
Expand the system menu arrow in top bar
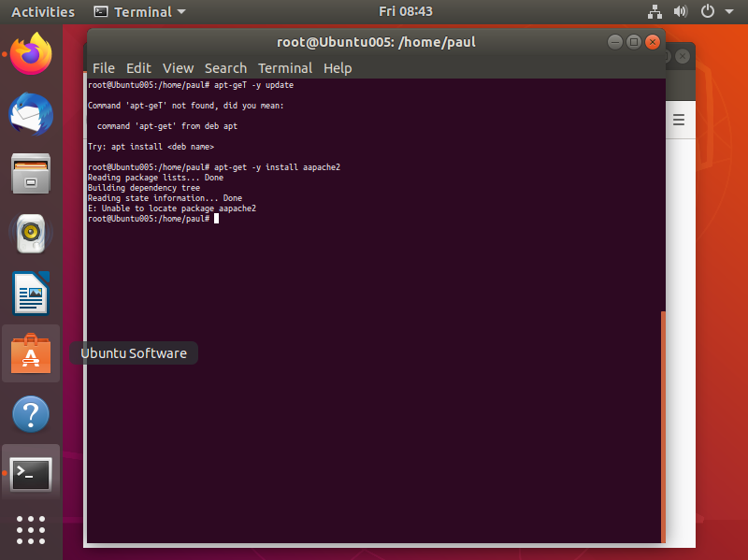coord(729,11)
